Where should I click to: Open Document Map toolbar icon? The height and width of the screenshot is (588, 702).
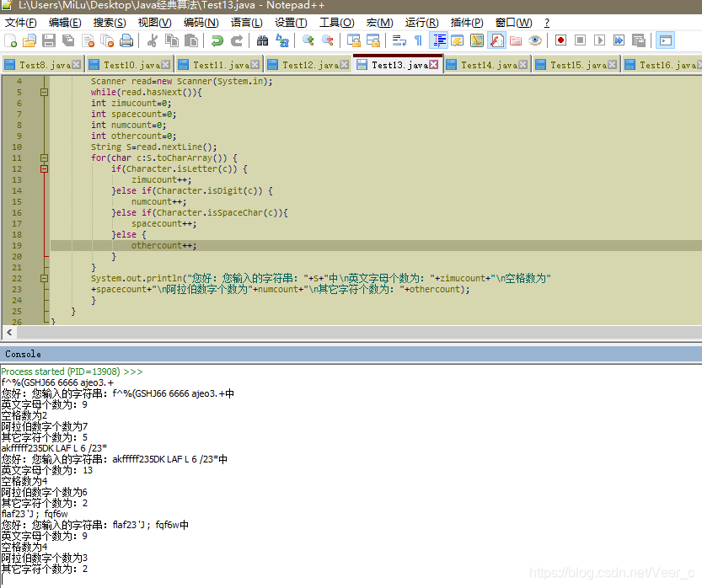click(x=477, y=40)
